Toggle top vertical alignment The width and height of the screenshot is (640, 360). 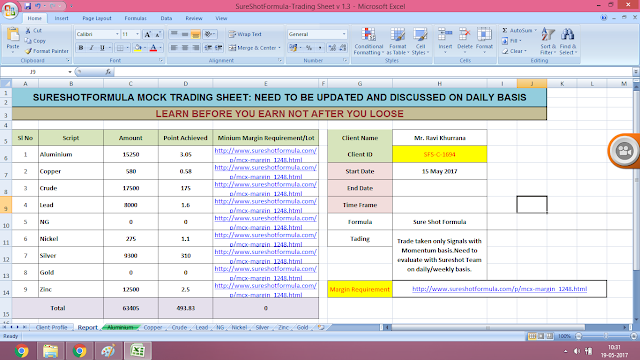point(174,34)
